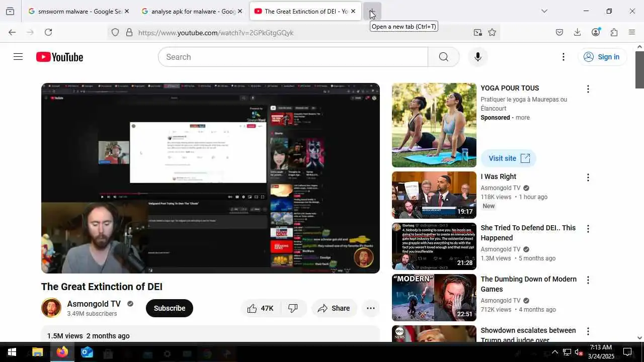Open the YouTube guide hamburger menu

[x=18, y=57]
